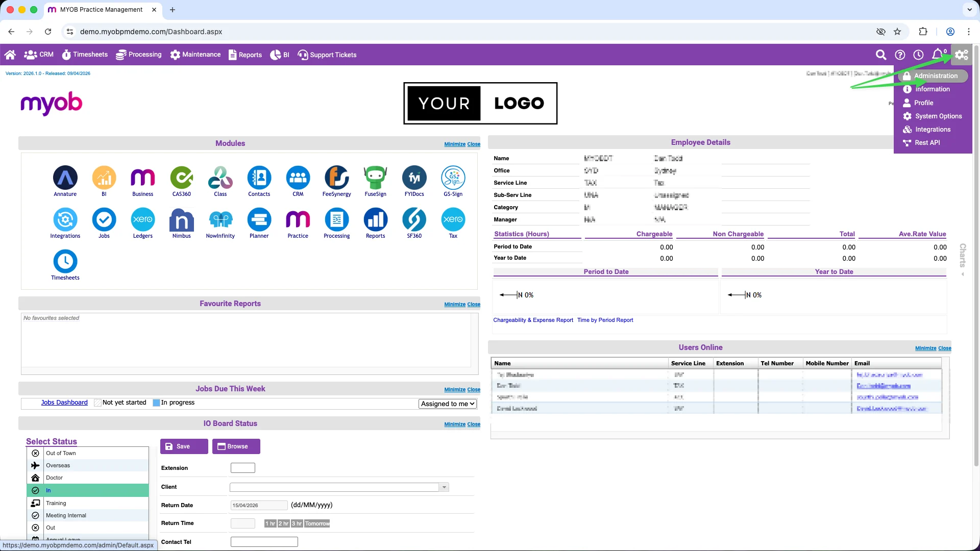Click the search magnifier icon in header
Screen dimensions: 980x551
point(881,55)
